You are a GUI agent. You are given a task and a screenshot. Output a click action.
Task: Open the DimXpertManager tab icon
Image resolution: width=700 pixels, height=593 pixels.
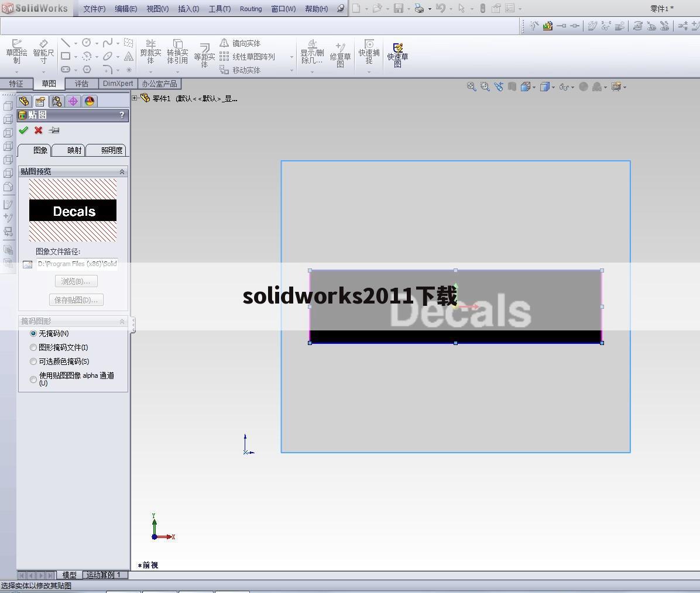(73, 101)
